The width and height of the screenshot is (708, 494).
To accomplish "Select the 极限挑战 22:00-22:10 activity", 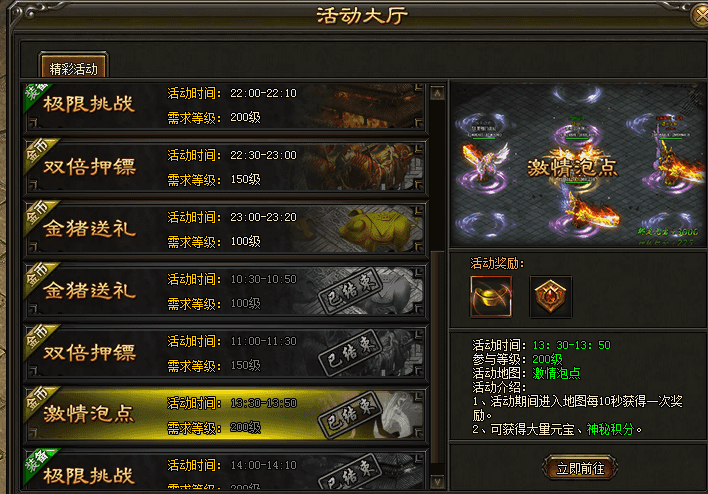I will click(x=225, y=107).
